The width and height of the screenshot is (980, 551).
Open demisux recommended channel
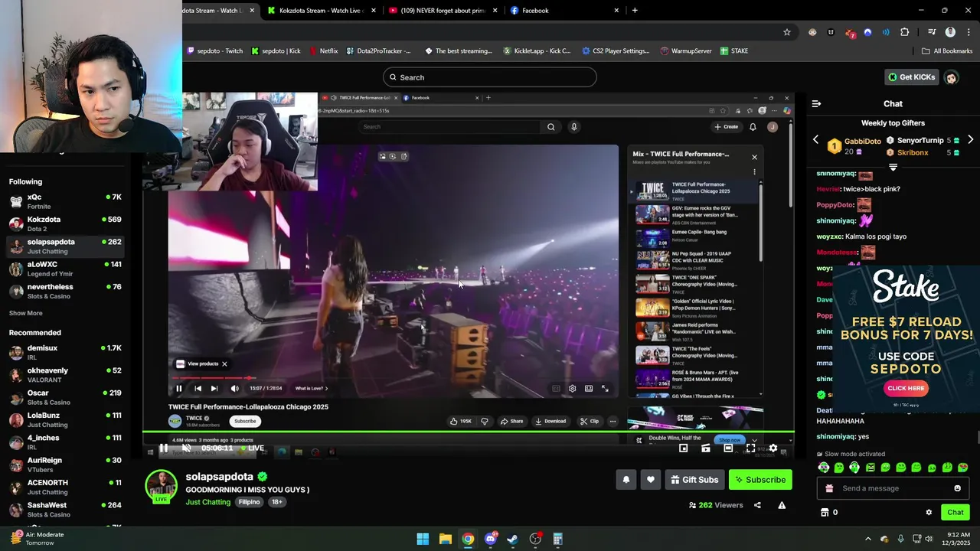click(65, 352)
